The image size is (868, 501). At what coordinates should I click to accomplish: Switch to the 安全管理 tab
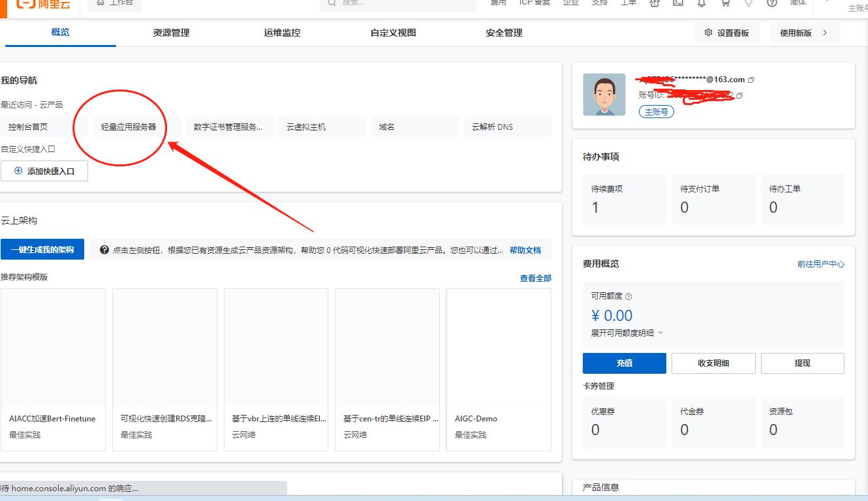tap(503, 32)
